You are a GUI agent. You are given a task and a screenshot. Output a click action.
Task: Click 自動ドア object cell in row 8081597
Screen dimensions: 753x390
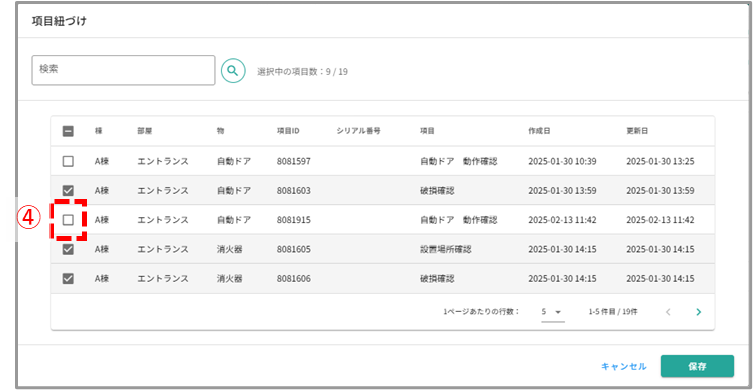[234, 161]
